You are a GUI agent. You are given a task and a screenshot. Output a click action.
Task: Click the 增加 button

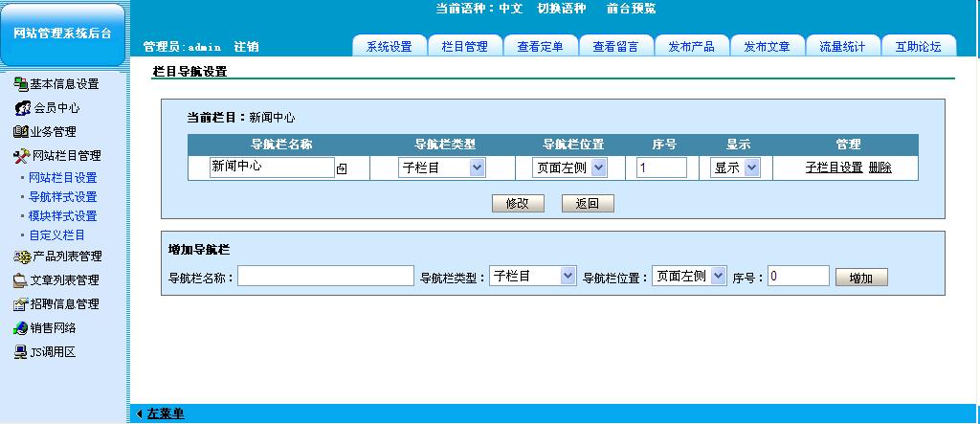pyautogui.click(x=861, y=278)
